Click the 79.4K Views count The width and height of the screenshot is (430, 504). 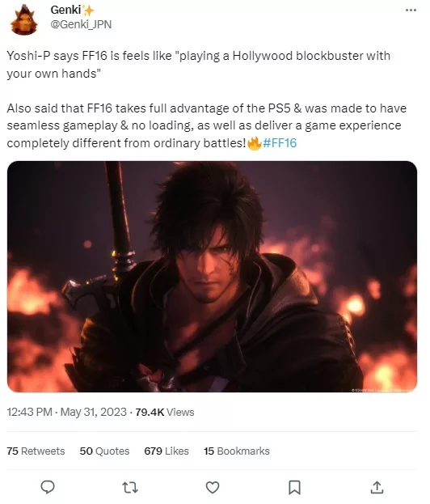(x=165, y=412)
